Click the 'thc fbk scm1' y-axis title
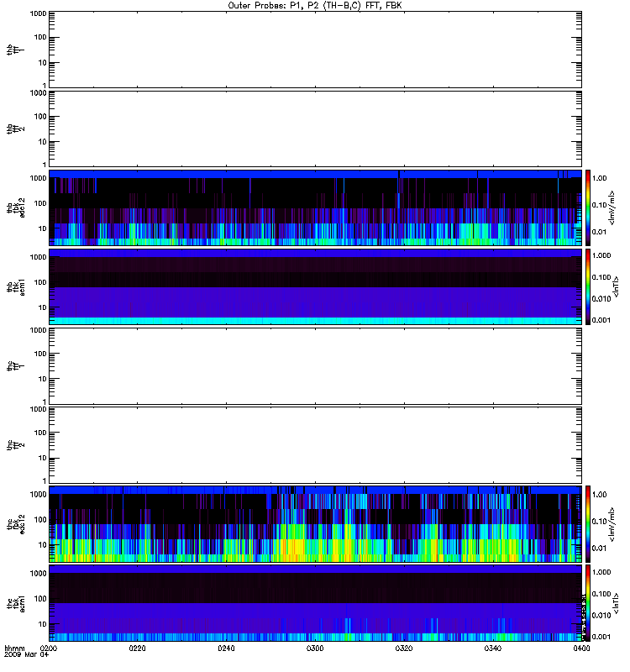 [15, 603]
